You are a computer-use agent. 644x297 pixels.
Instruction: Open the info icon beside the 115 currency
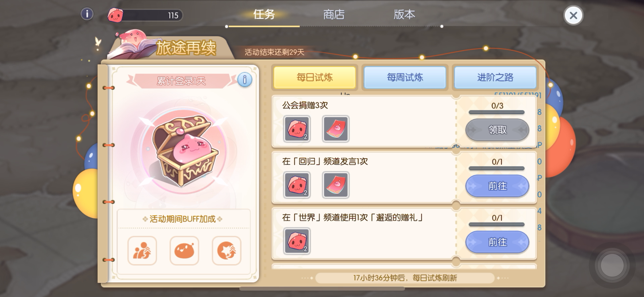[87, 14]
